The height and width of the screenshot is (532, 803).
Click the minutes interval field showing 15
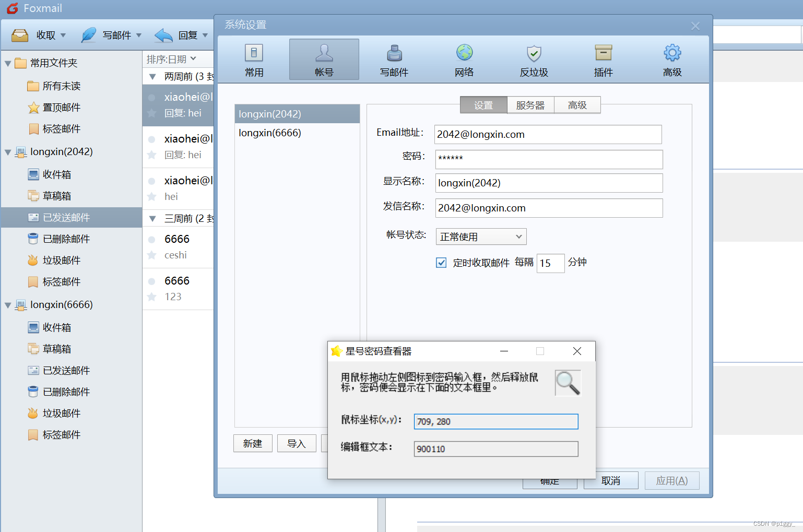point(550,263)
